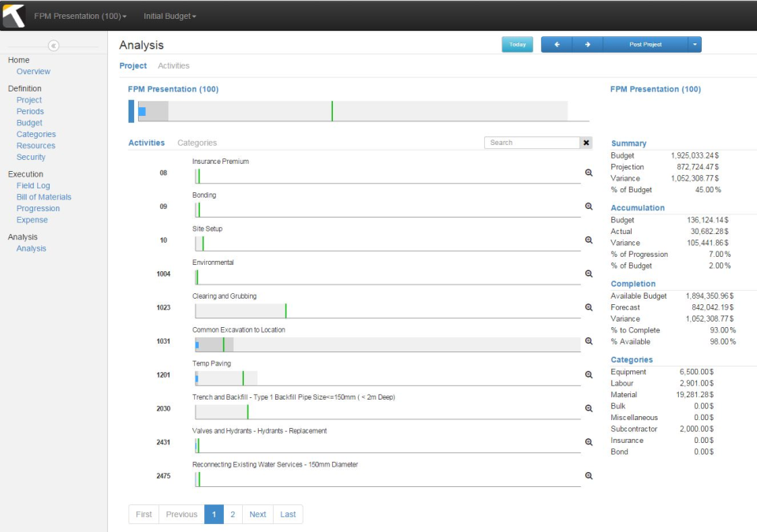The width and height of the screenshot is (757, 532).
Task: Open the Initial Budget dropdown
Action: (167, 14)
